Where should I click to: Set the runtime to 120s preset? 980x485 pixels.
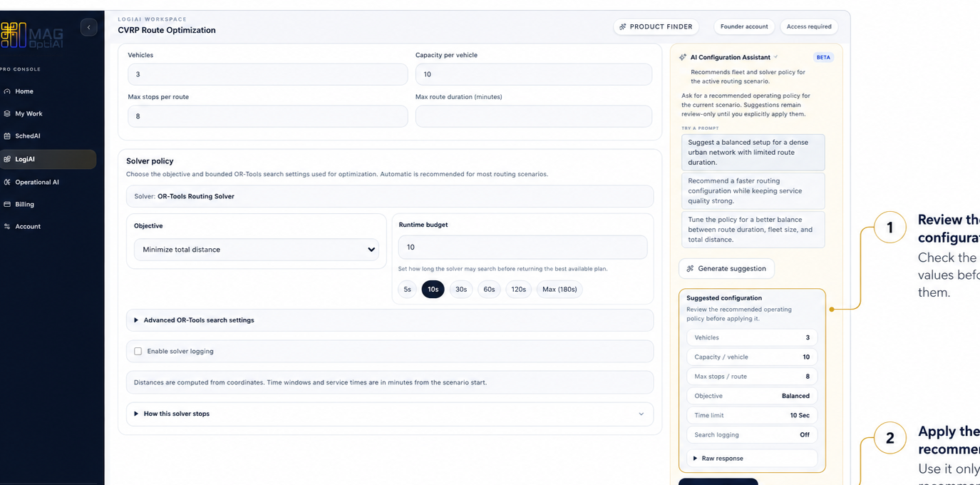[x=518, y=290]
